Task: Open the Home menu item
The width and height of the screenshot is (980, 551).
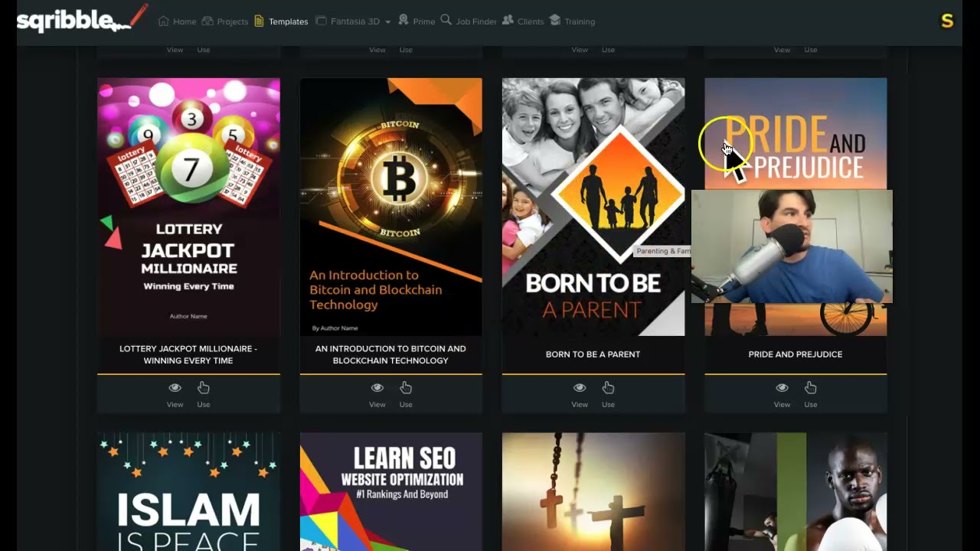Action: click(177, 21)
